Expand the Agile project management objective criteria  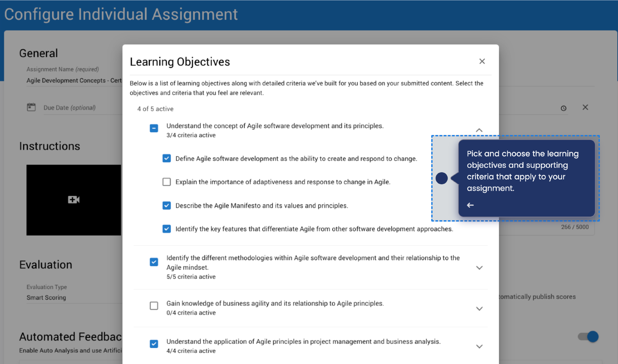click(480, 346)
